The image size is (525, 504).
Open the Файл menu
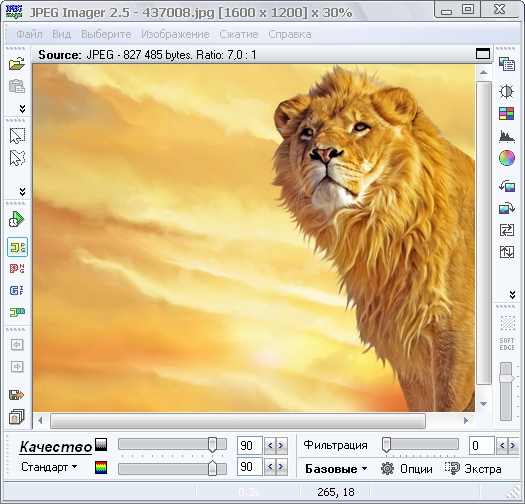click(29, 34)
